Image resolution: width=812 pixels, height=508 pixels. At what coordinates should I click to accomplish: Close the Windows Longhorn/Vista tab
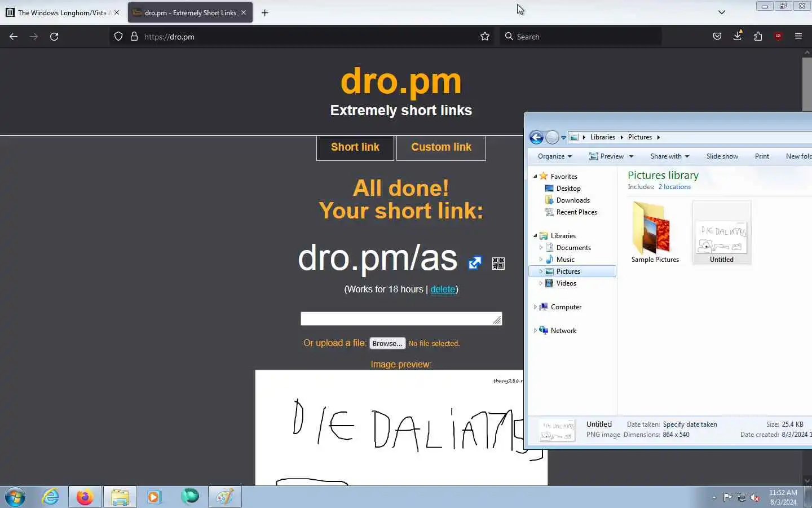[x=117, y=12]
